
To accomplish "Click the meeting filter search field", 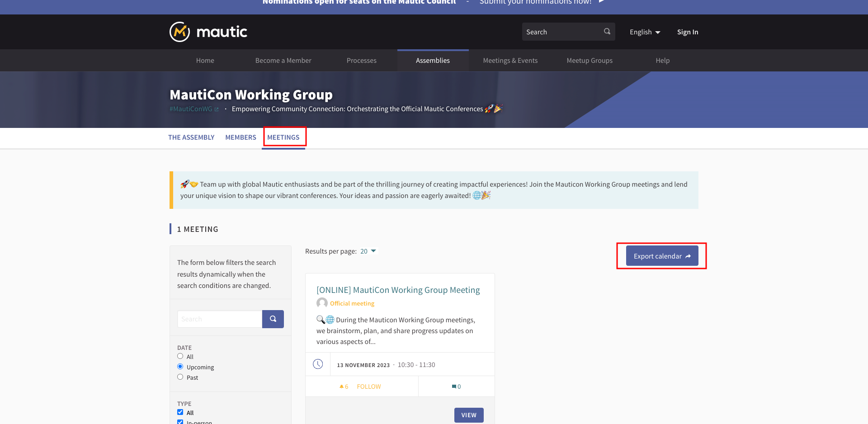I will point(220,319).
